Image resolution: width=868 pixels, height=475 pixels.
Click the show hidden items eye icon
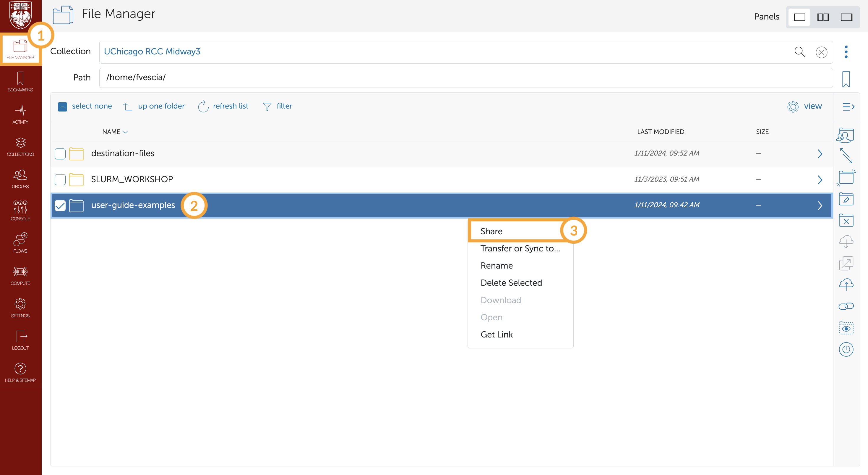[x=846, y=328]
